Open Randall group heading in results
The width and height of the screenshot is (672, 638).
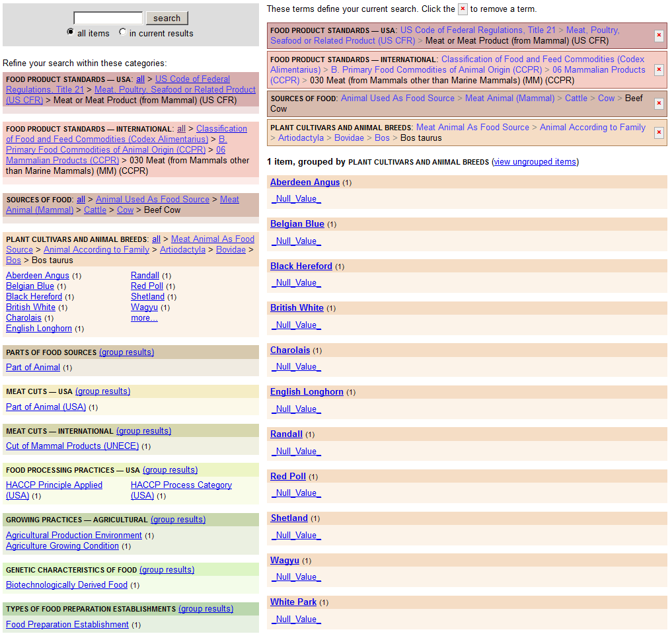tap(286, 434)
